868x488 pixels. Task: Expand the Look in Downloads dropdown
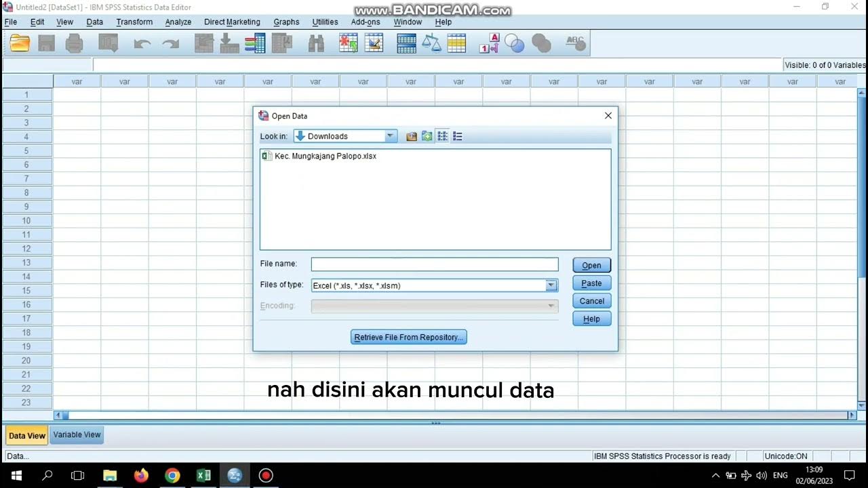click(x=390, y=136)
